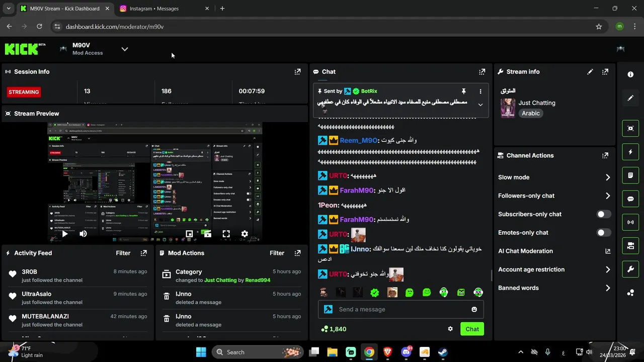Click Reem_M90 username in chat
This screenshot has height=362, width=644.
[x=358, y=140]
